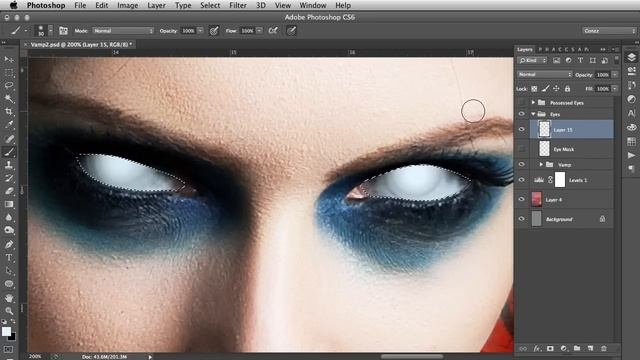Open the layer blend mode dropdown
640x360 pixels.
click(x=544, y=74)
